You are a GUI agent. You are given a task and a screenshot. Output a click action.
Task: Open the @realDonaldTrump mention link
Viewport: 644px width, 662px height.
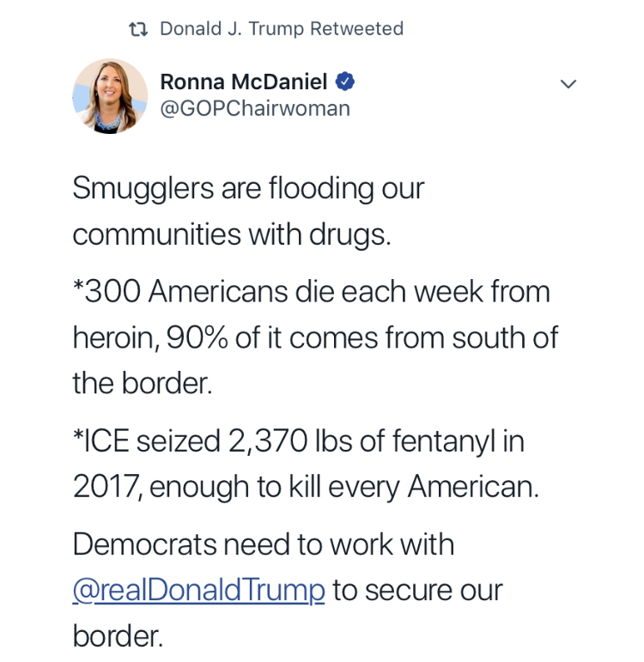(198, 590)
